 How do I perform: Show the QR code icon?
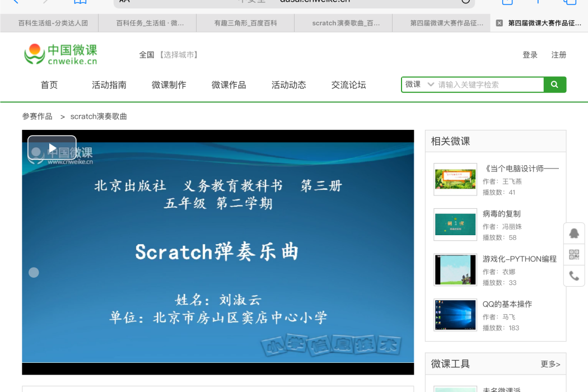574,255
